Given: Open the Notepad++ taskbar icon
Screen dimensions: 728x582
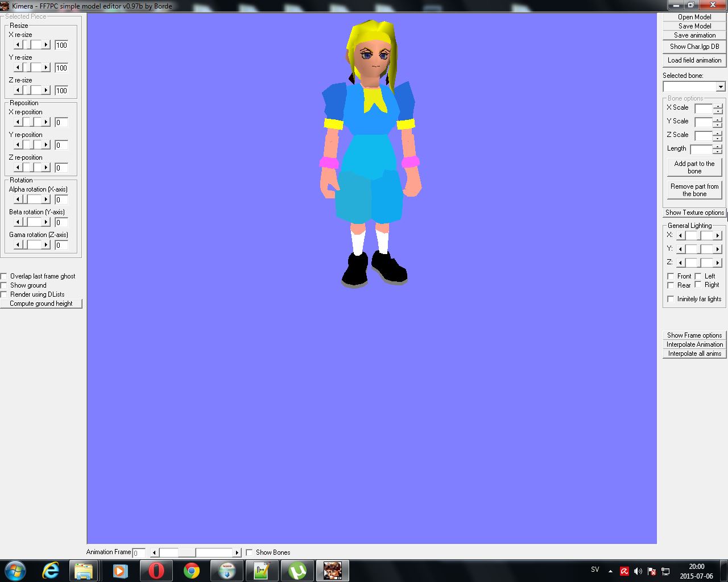Looking at the screenshot, I should (262, 571).
